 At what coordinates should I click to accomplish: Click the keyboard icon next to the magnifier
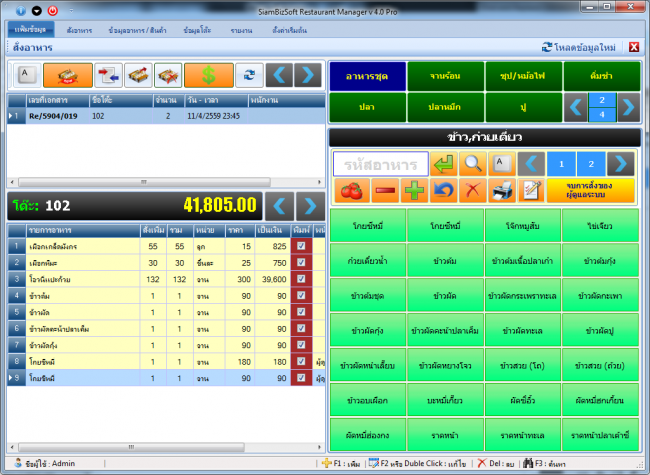pyautogui.click(x=502, y=164)
